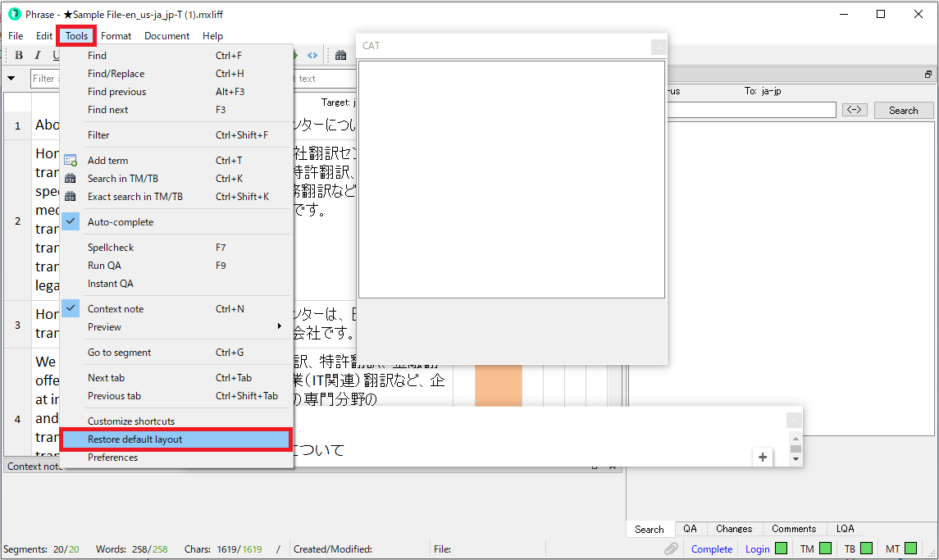Viewport: 939px width, 560px height.
Task: Click the plus icon in floating panel
Action: point(763,458)
